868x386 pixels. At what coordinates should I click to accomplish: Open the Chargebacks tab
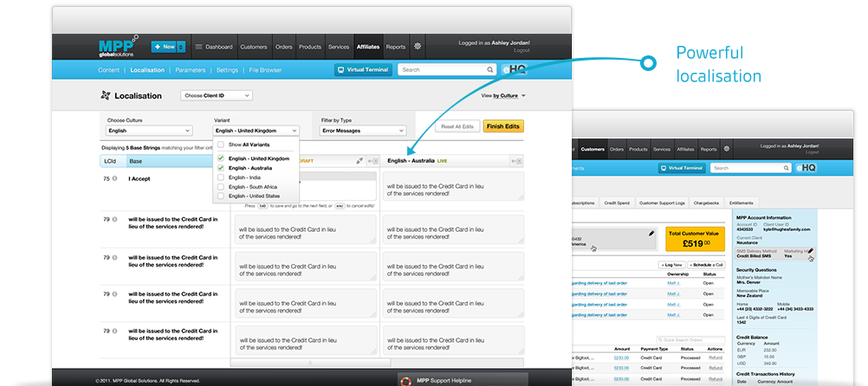pyautogui.click(x=707, y=203)
